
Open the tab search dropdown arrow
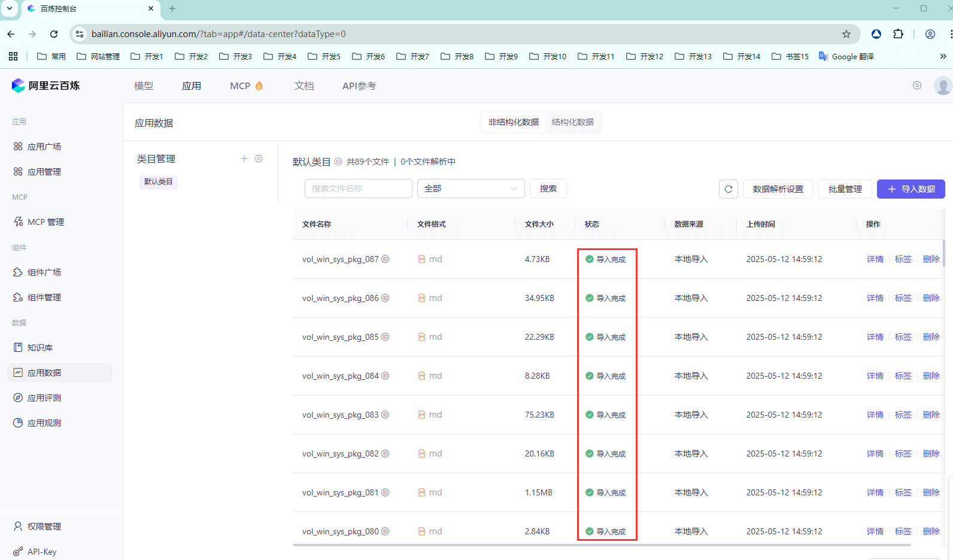point(10,8)
